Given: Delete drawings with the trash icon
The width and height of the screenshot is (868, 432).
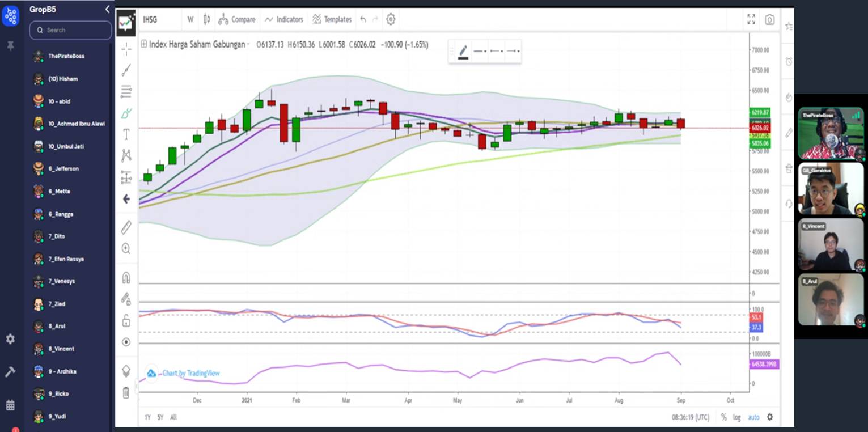Looking at the screenshot, I should click(x=126, y=392).
